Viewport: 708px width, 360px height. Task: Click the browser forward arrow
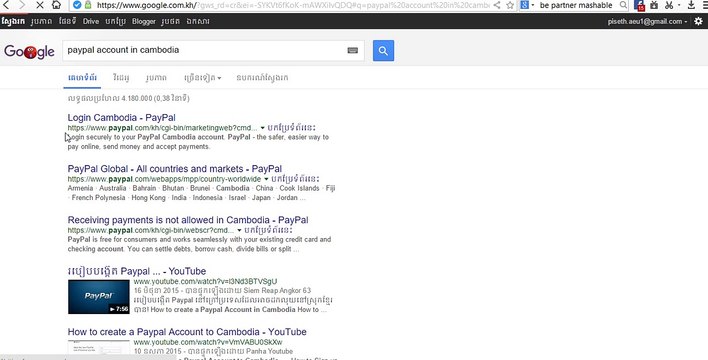pos(22,5)
